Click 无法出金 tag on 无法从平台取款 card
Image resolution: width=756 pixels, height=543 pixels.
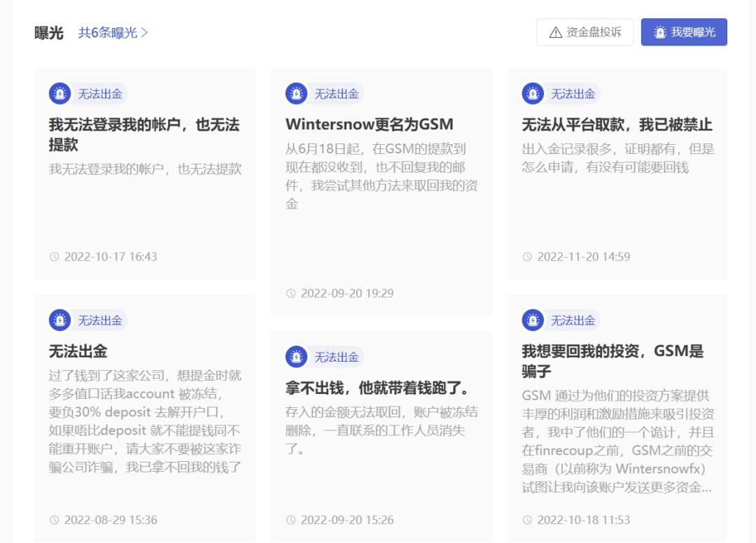[x=573, y=94]
